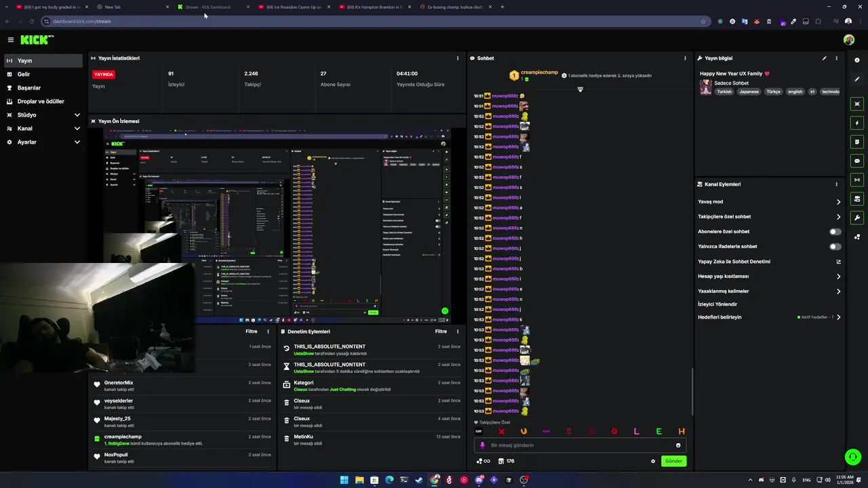Click the emoji picker in message box
Viewport: 868px width, 488px height.
(x=678, y=445)
